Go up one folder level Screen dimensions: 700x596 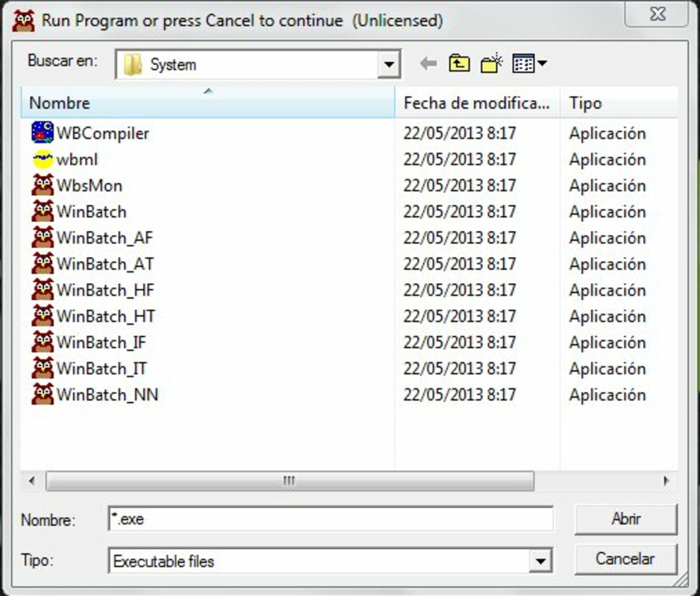coord(459,64)
